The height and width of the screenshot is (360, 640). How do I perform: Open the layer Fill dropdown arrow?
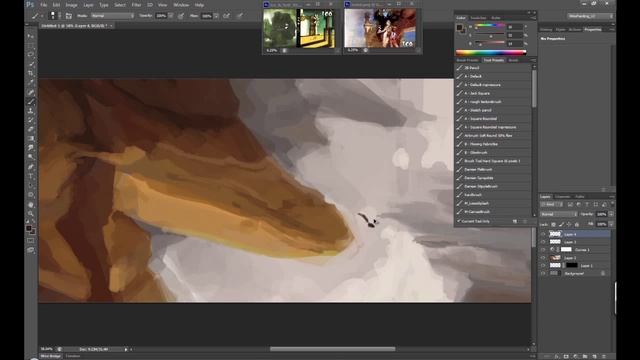pyautogui.click(x=611, y=224)
